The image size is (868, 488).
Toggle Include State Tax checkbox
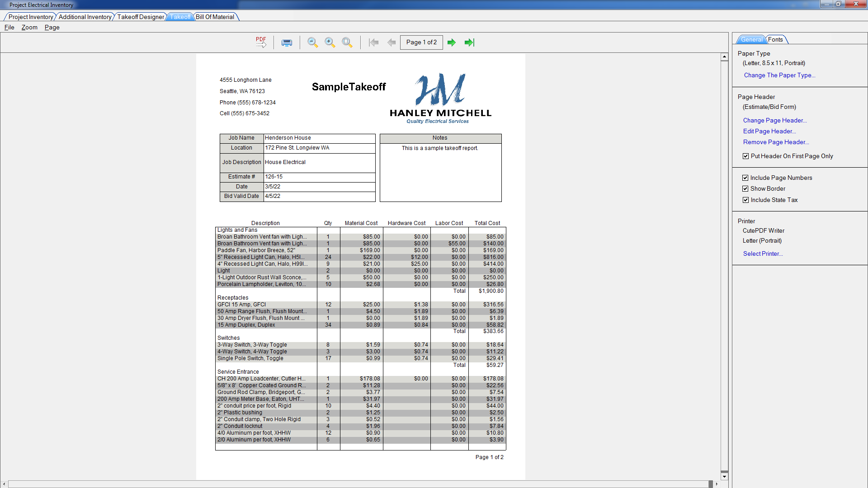pos(745,200)
